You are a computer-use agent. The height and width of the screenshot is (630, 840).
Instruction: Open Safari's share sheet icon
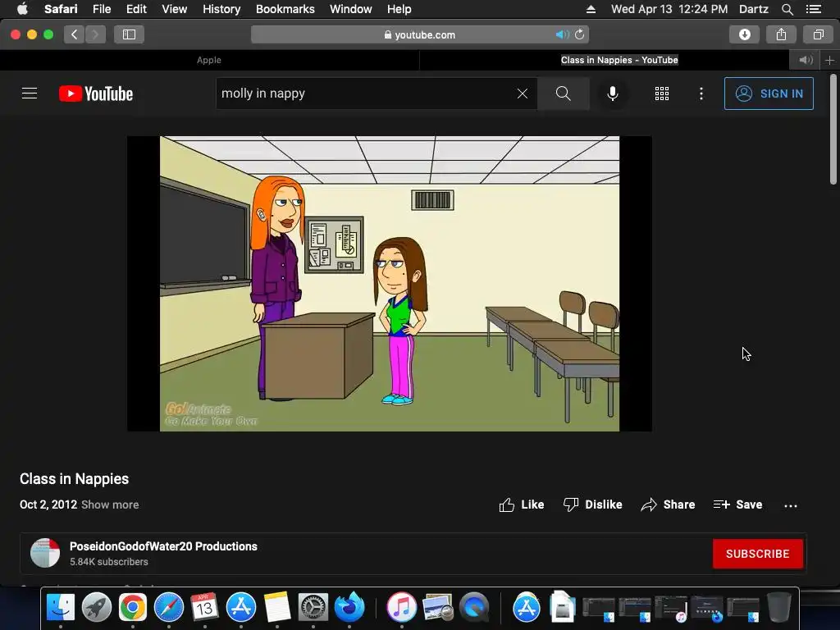(x=781, y=34)
